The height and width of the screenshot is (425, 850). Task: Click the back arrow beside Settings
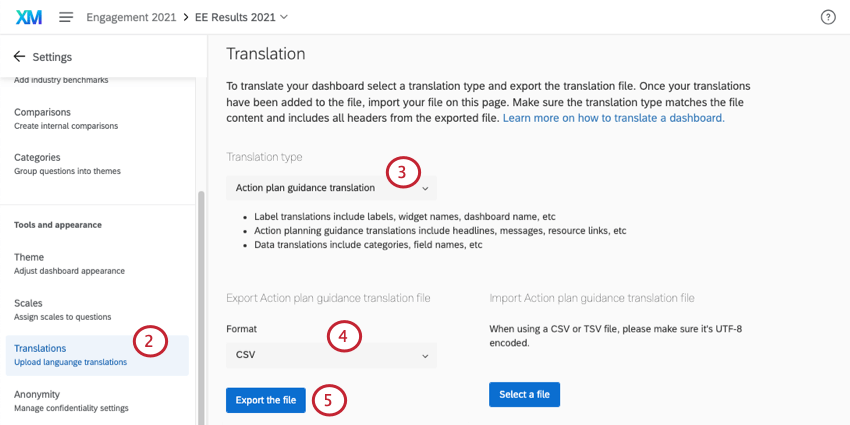pos(19,57)
